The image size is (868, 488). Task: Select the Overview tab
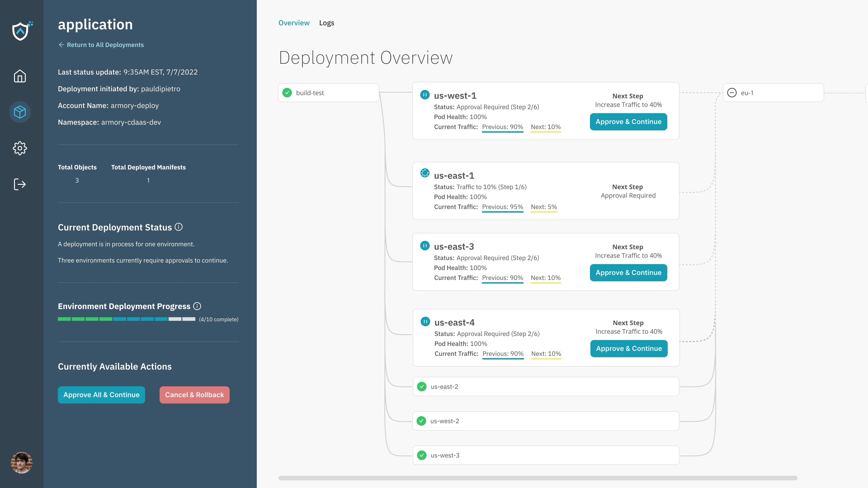(x=294, y=23)
